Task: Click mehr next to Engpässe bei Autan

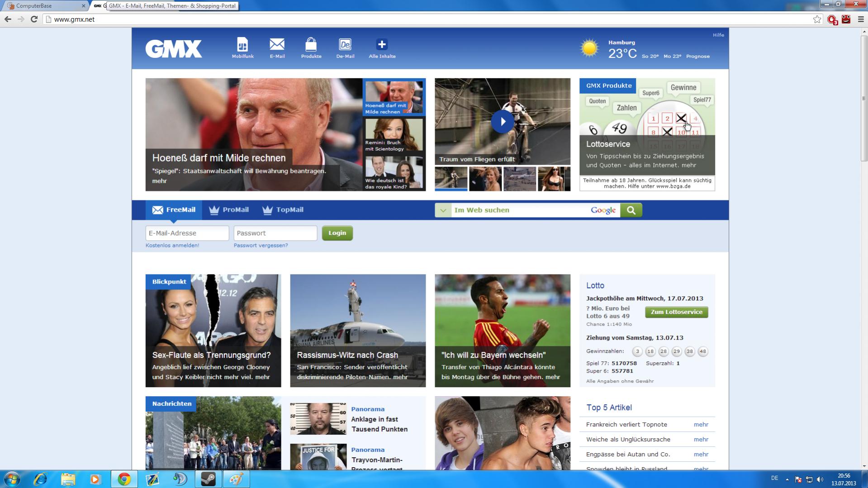Action: click(701, 455)
